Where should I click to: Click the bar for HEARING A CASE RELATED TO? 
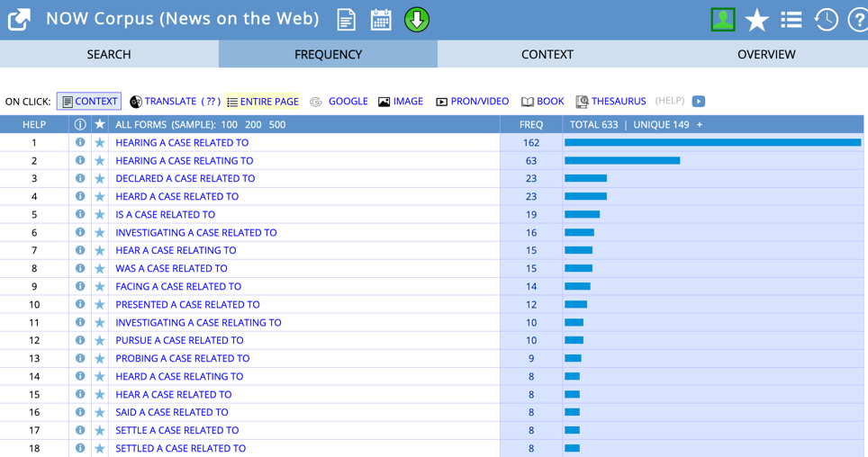coord(713,143)
